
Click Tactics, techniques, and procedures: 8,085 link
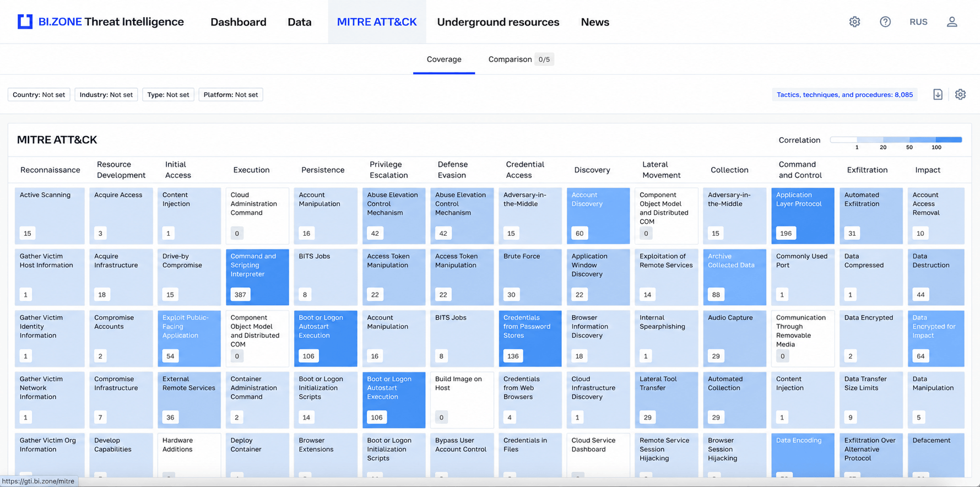pos(844,95)
